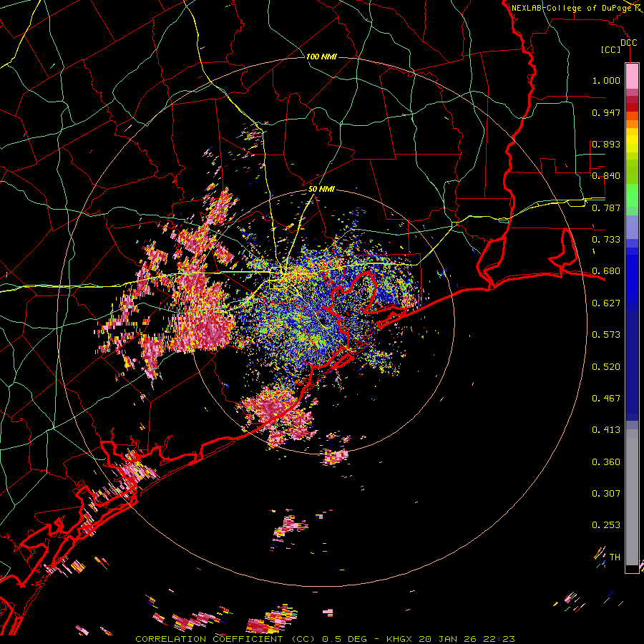The width and height of the screenshot is (644, 644).
Task: Click the 0.787 value on the color scale
Action: coord(606,208)
